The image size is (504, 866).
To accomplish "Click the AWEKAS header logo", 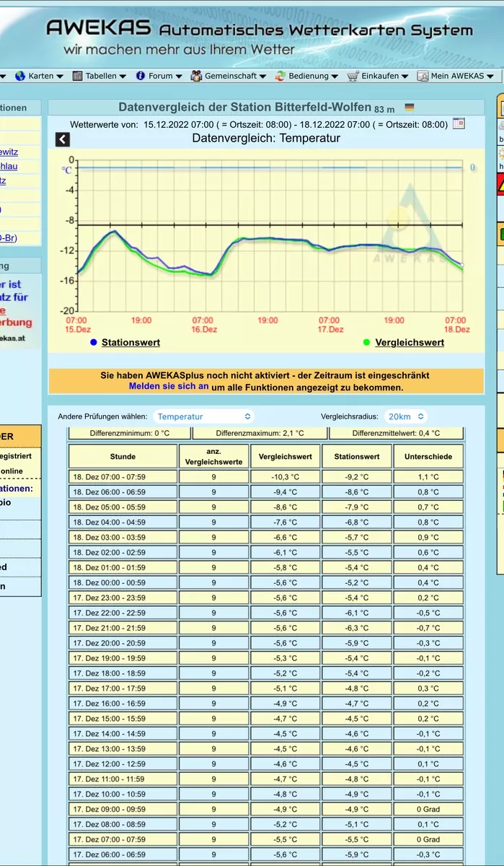I will [260, 38].
